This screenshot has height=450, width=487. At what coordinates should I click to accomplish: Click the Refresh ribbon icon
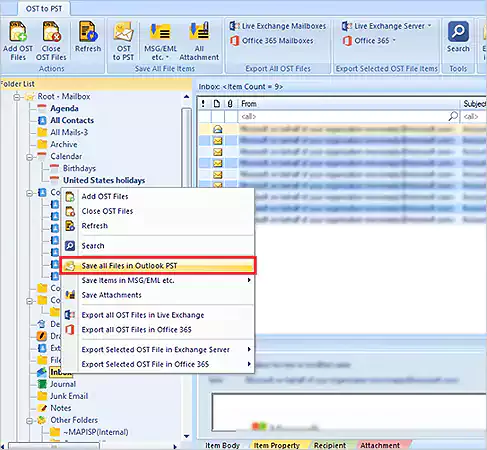tap(88, 37)
